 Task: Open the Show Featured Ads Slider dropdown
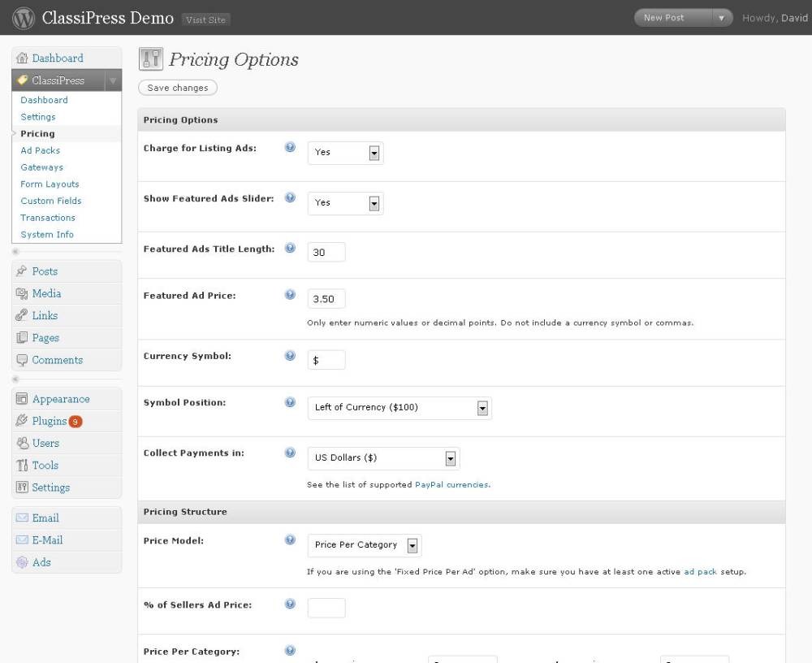pos(345,203)
